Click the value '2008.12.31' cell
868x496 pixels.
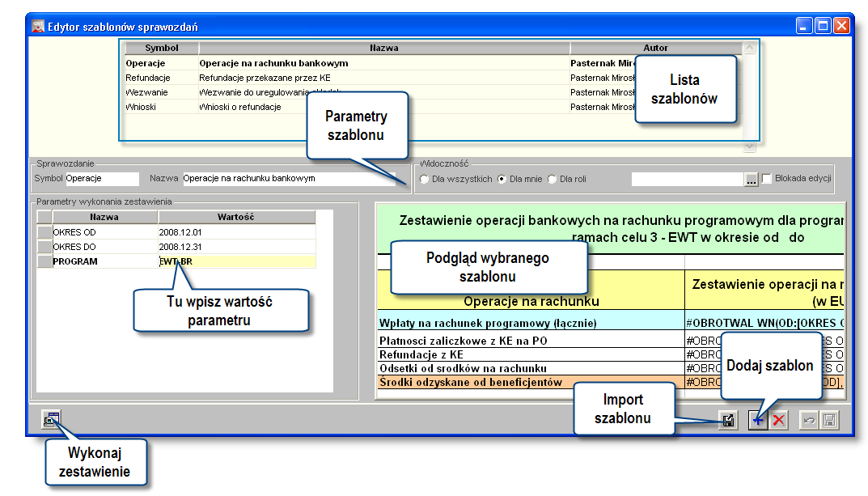(236, 247)
